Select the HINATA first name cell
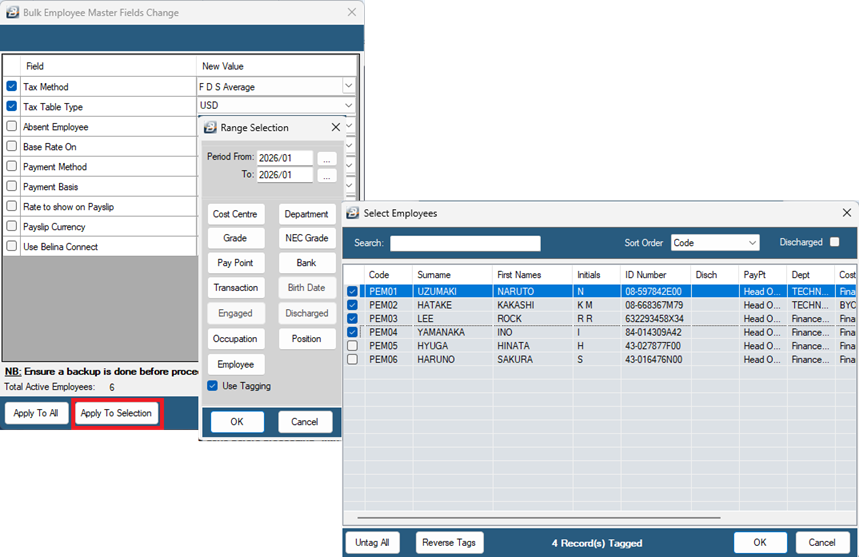 (x=532, y=346)
